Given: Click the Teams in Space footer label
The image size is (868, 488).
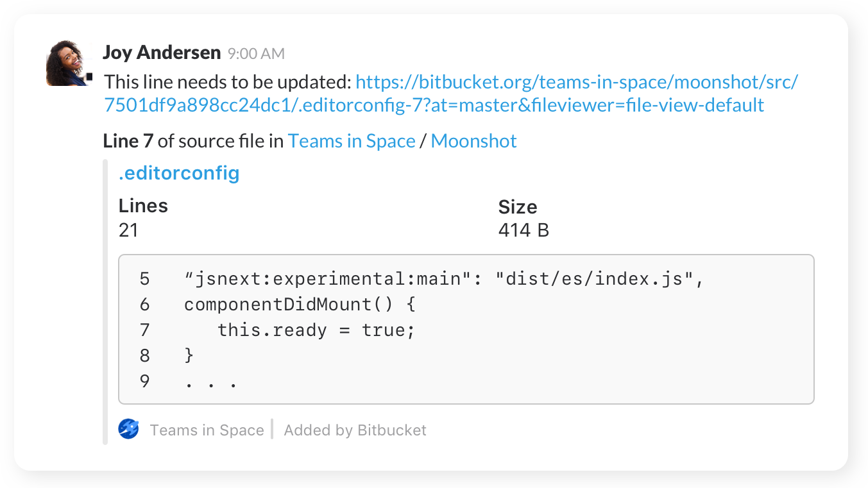Looking at the screenshot, I should click(207, 430).
